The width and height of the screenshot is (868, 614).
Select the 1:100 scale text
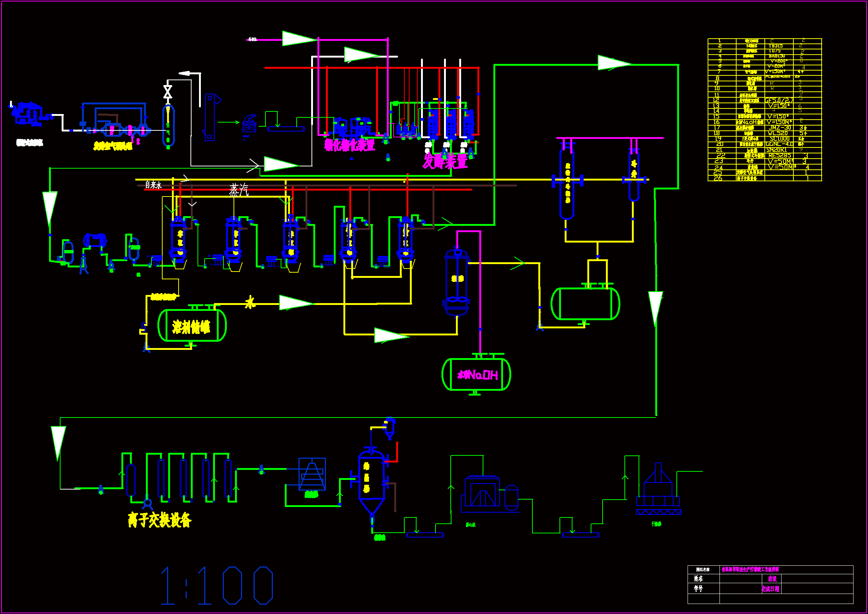[x=217, y=585]
